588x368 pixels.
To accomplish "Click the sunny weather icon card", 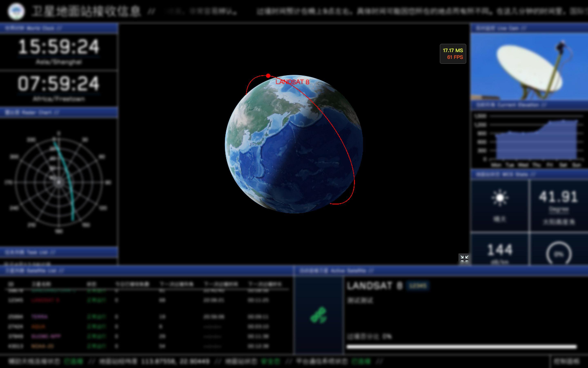I will click(x=500, y=206).
